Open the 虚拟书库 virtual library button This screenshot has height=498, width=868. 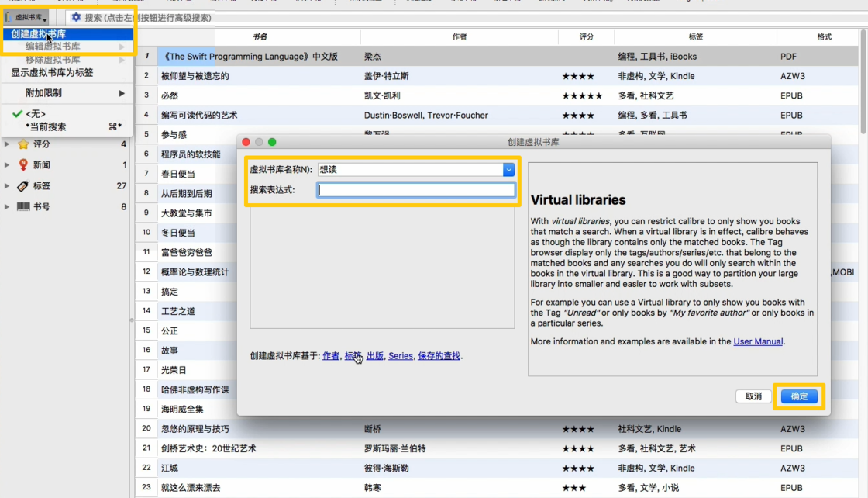pyautogui.click(x=26, y=17)
